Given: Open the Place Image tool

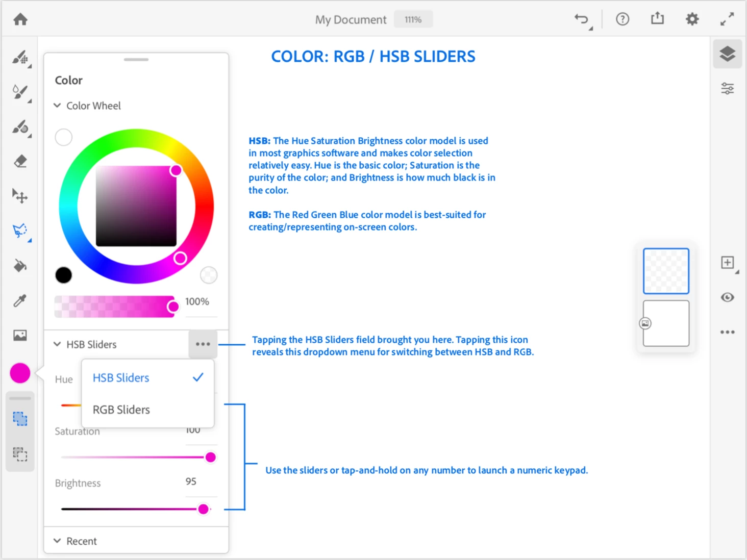Looking at the screenshot, I should [x=20, y=335].
